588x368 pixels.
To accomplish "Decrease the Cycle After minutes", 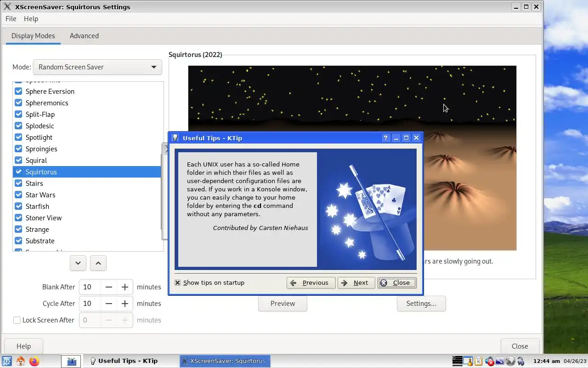I will click(x=109, y=304).
